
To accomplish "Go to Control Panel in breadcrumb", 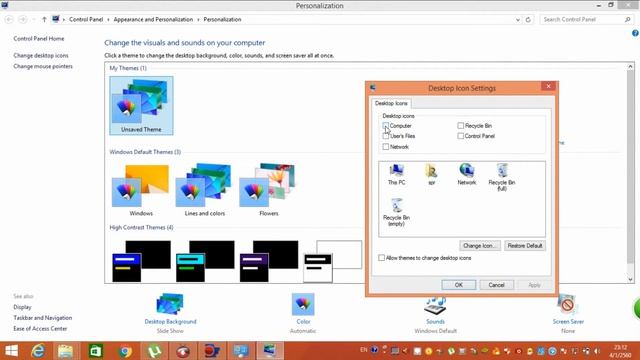I will pos(86,20).
